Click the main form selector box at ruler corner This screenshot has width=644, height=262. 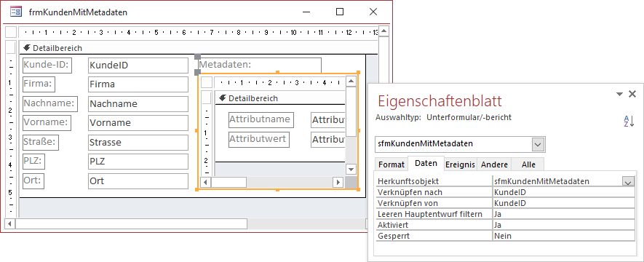click(x=12, y=32)
